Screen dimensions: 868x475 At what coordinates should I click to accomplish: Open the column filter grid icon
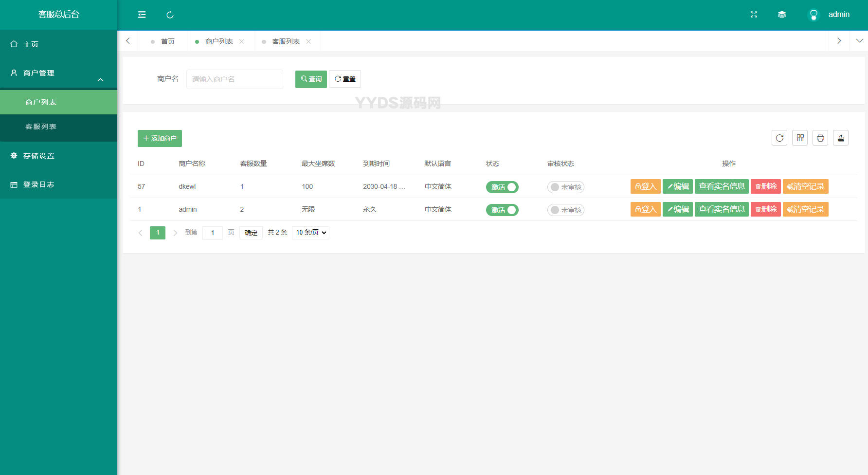point(800,138)
